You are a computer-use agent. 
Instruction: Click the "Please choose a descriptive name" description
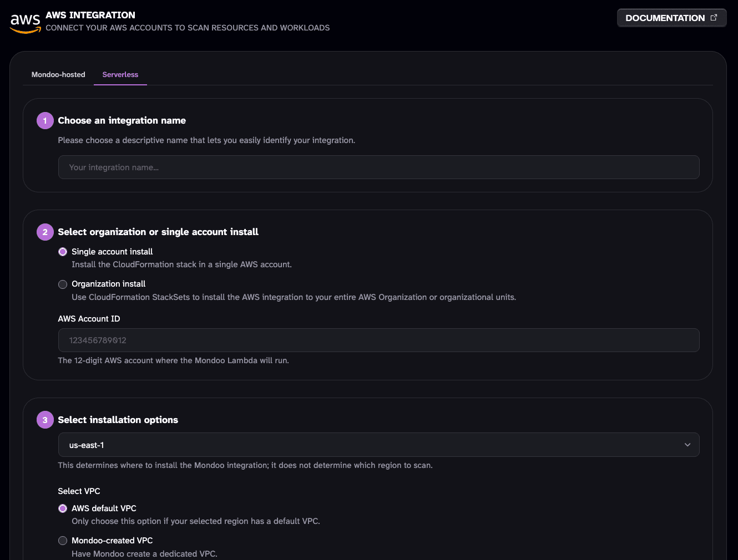206,140
